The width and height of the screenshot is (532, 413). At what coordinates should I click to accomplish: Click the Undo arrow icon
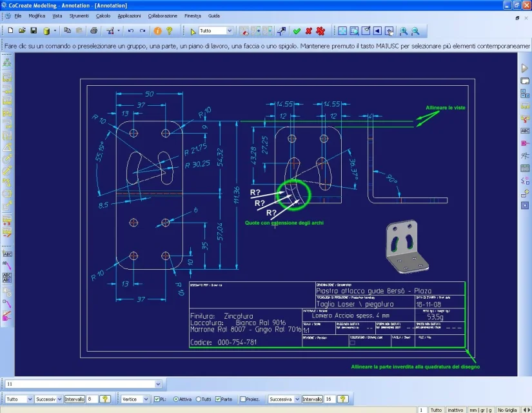[x=131, y=31]
